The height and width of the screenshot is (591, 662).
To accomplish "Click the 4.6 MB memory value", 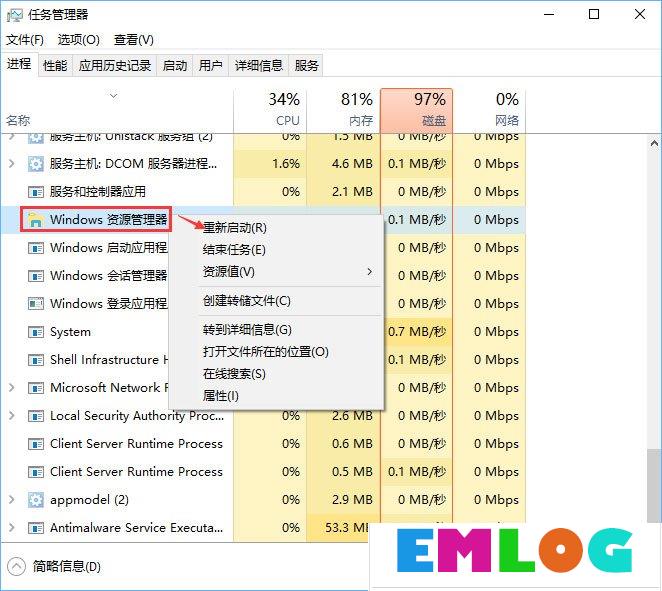I will pos(352,164).
